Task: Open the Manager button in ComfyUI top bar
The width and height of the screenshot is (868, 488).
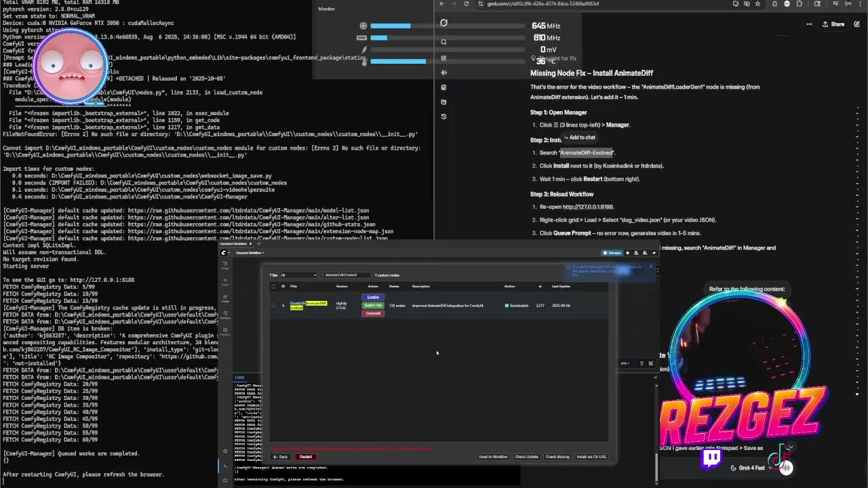Action: coord(612,253)
